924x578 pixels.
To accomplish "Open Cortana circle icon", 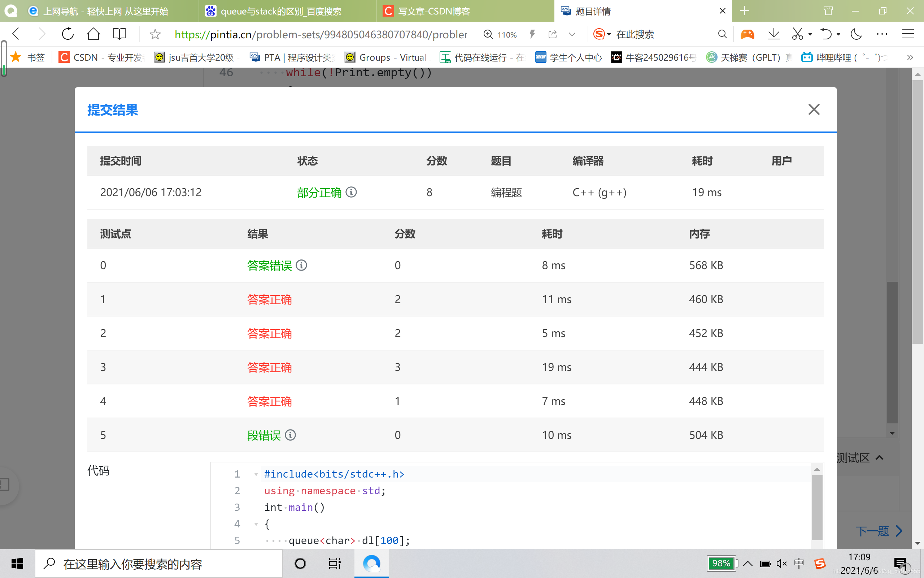I will tap(300, 564).
